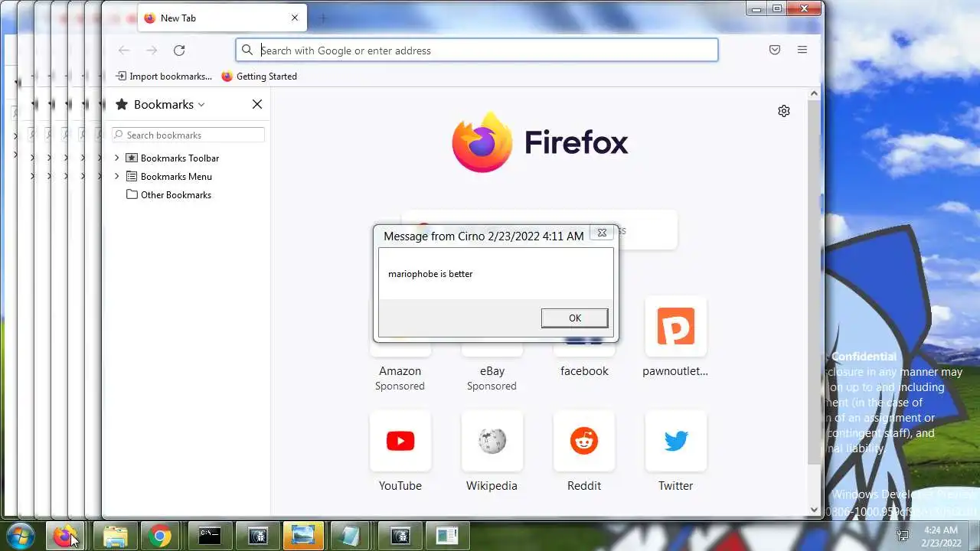Open File Explorer from the taskbar
980x551 pixels.
click(115, 536)
